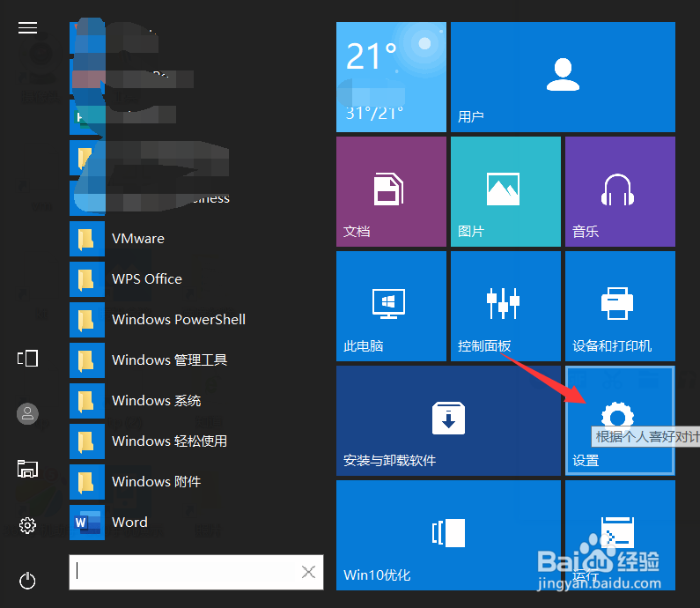Screen dimensions: 700x608
Task: Click the Windows PowerShell folder icon
Action: point(87,320)
